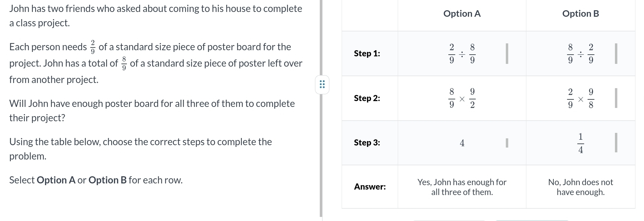Click the Step 2 row label

click(367, 98)
